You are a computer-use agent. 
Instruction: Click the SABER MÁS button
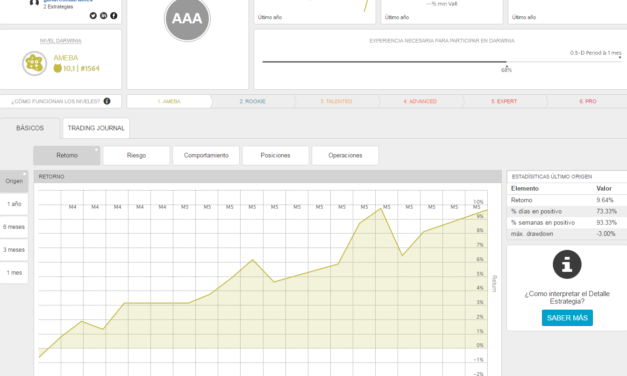[x=567, y=318]
